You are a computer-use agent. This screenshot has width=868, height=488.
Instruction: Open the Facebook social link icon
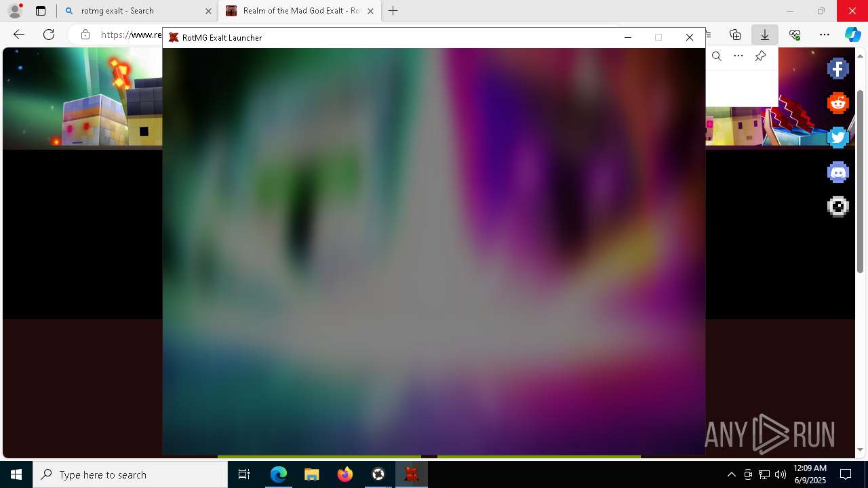click(x=838, y=68)
